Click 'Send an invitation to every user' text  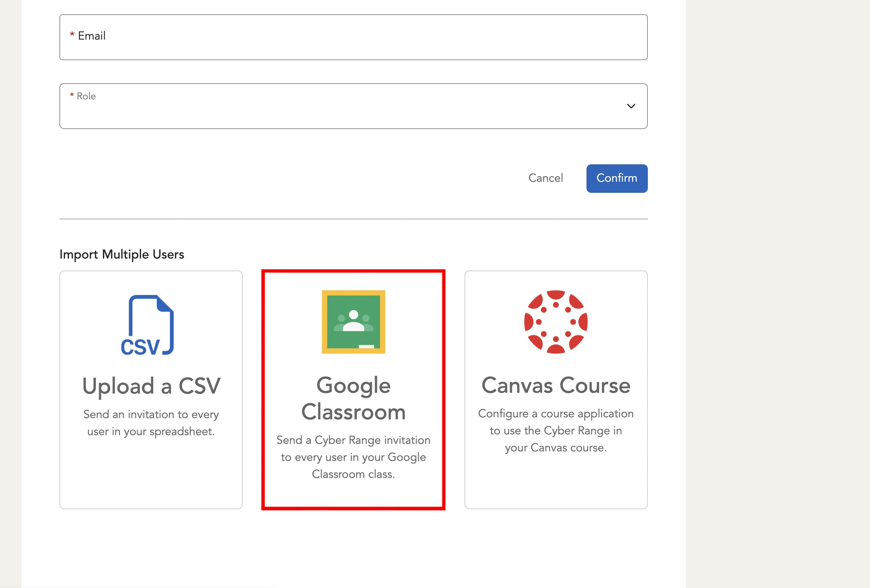coord(151,423)
